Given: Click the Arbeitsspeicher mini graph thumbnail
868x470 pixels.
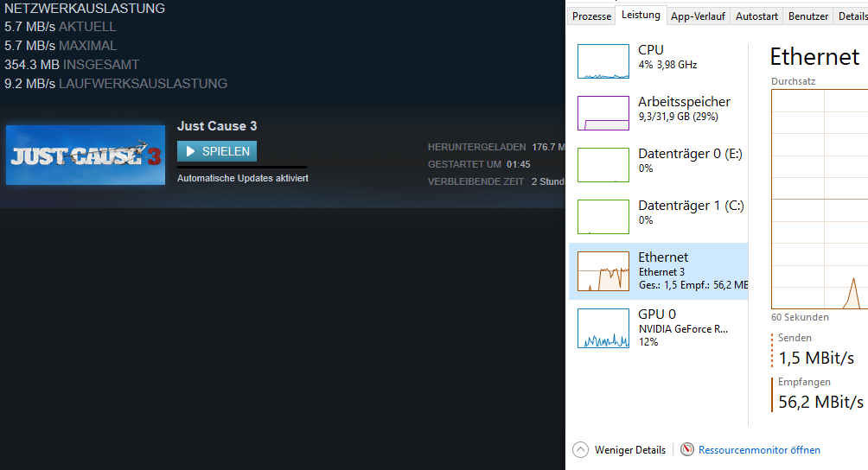Looking at the screenshot, I should tap(603, 113).
